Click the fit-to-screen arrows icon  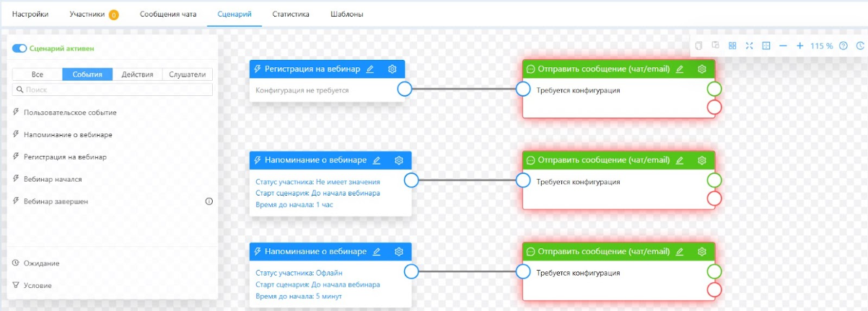pos(749,45)
